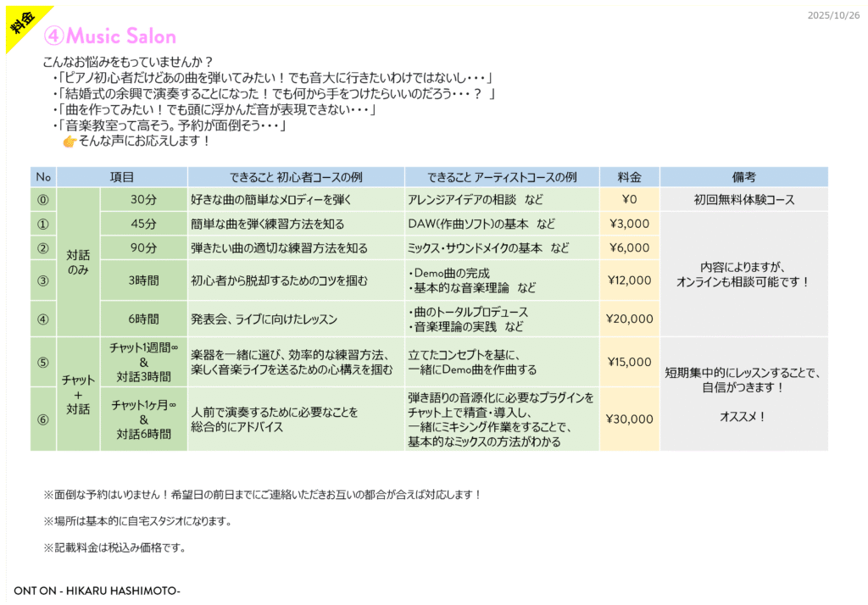Select the 項目 column header
Screen dimensions: 868x605
(122, 177)
